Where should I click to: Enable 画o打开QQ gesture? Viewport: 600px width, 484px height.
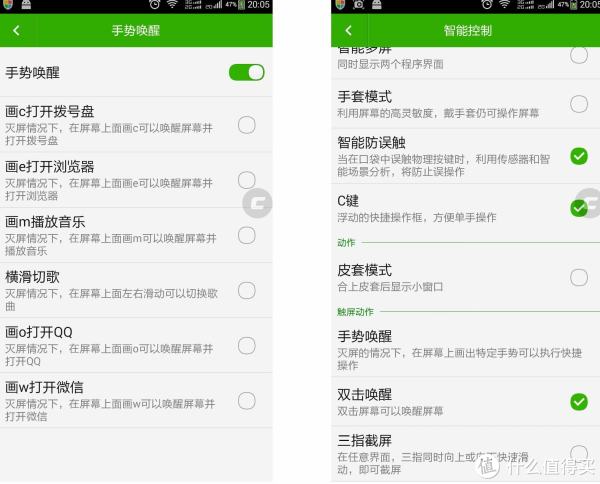(246, 345)
